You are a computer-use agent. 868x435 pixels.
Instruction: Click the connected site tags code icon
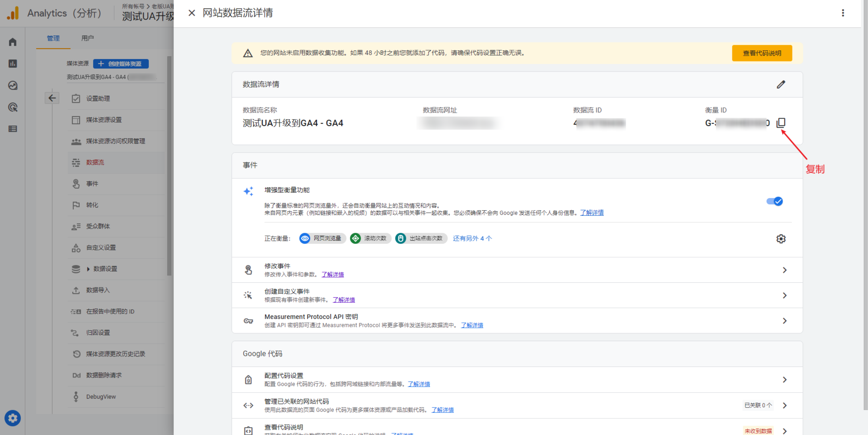coord(248,405)
